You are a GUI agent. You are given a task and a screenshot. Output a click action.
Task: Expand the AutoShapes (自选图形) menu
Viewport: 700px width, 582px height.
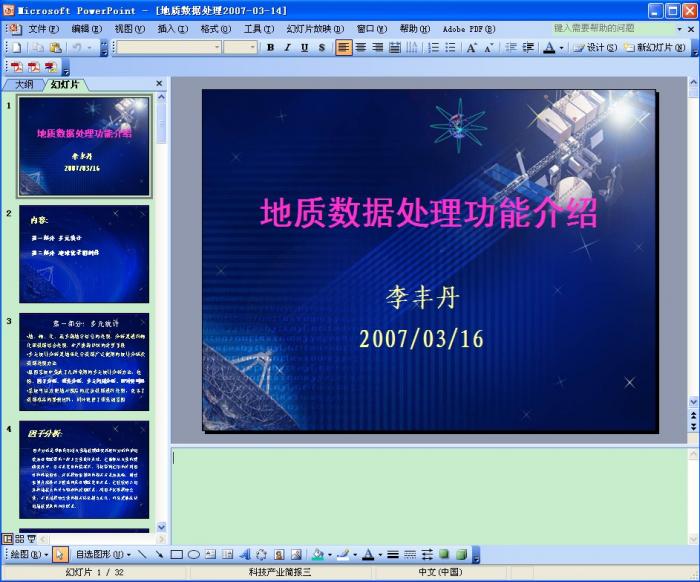pyautogui.click(x=102, y=554)
